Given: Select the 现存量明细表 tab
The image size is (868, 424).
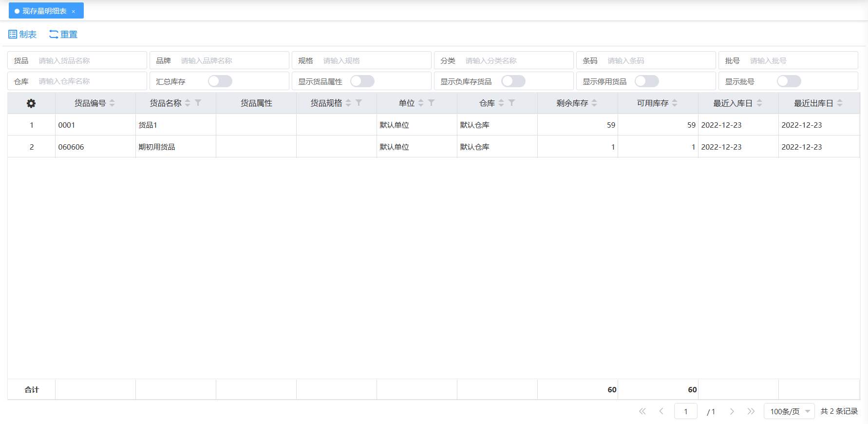Looking at the screenshot, I should coord(44,11).
